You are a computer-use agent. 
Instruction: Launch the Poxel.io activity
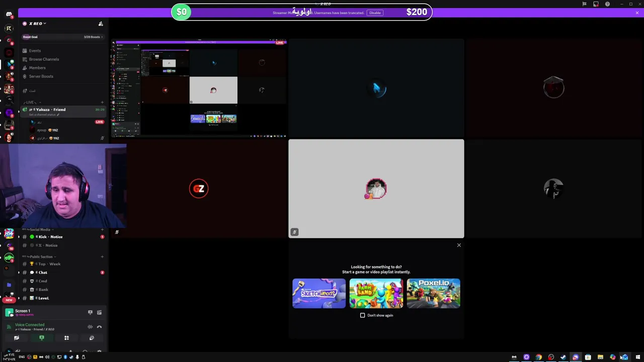(x=433, y=293)
